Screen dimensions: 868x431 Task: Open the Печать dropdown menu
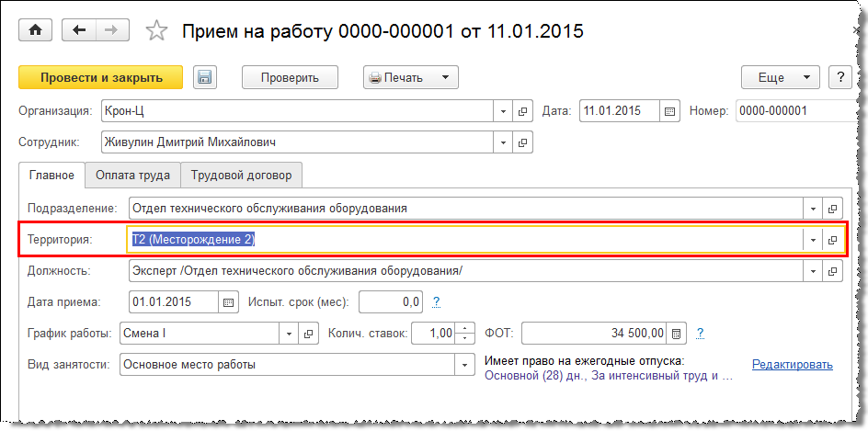tap(411, 77)
